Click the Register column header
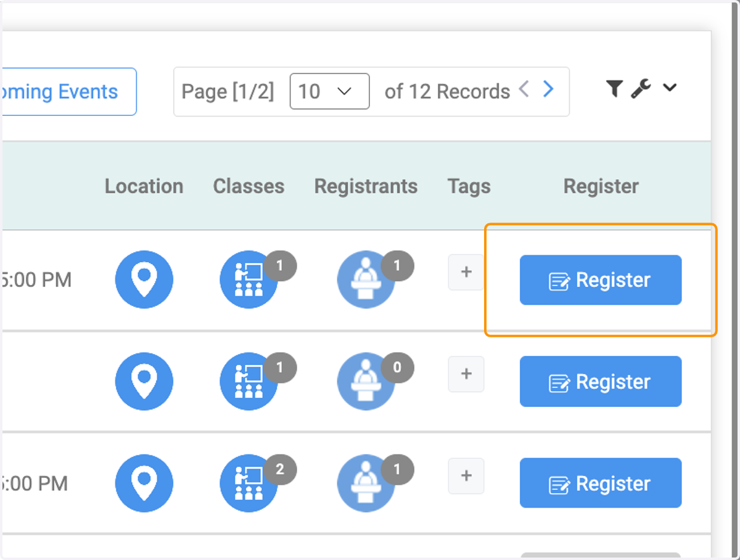 [601, 187]
